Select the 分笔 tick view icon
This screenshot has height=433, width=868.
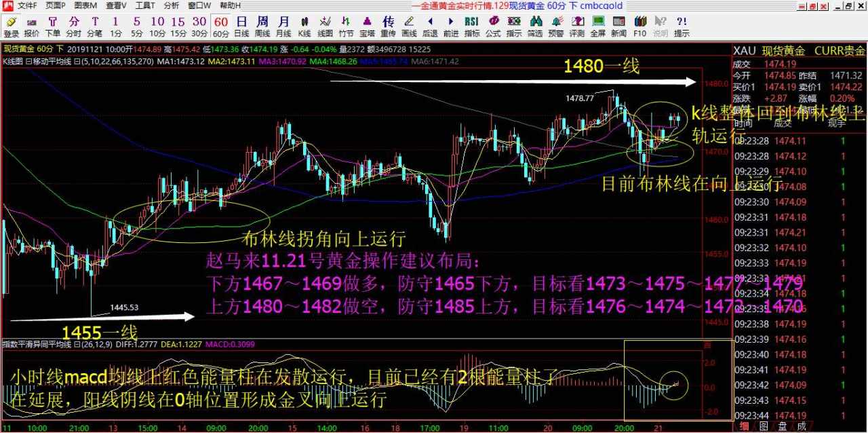(94, 26)
